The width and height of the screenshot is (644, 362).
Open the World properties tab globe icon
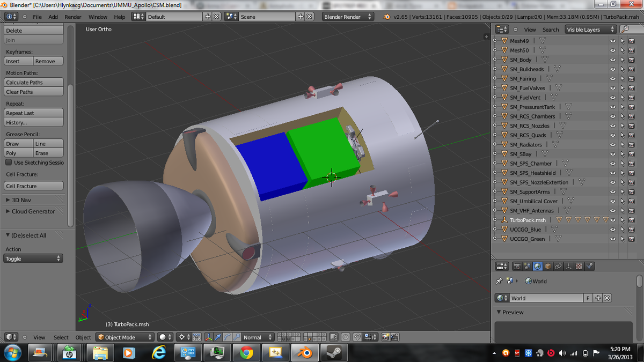[538, 266]
